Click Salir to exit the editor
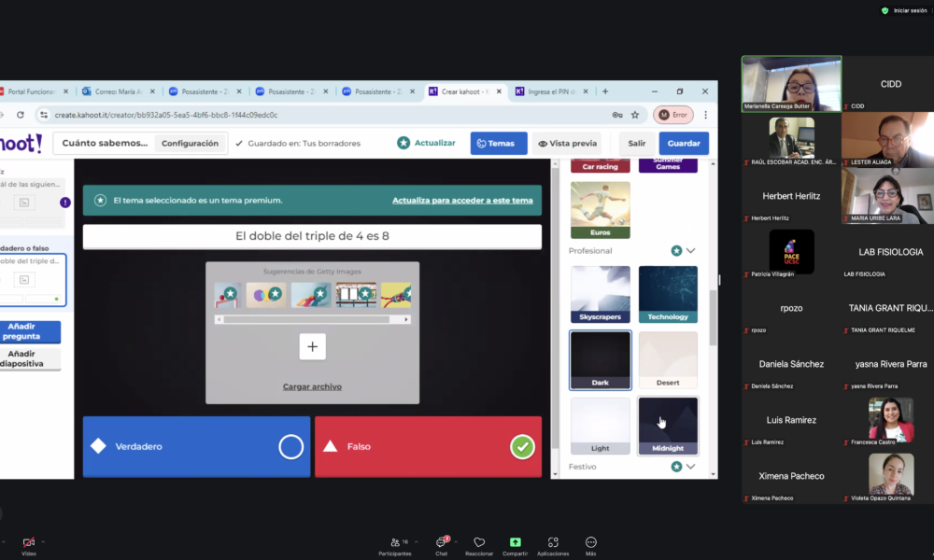This screenshot has width=934, height=560. pos(637,144)
